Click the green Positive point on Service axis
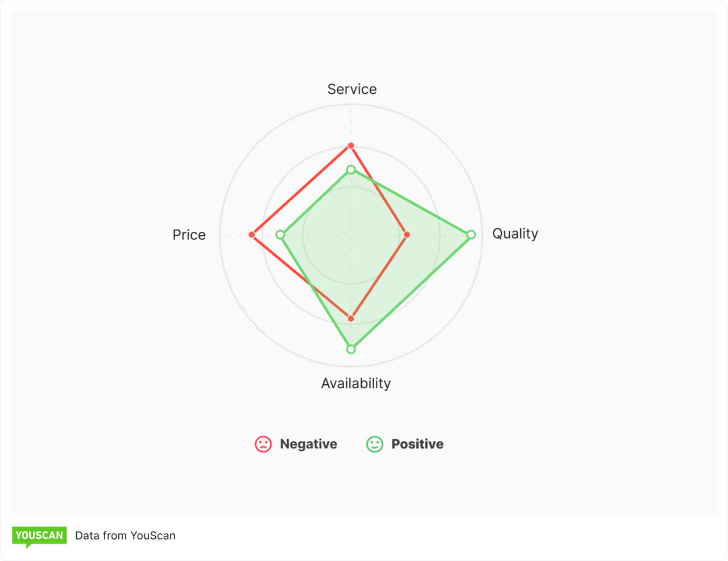The width and height of the screenshot is (728, 561). click(351, 170)
